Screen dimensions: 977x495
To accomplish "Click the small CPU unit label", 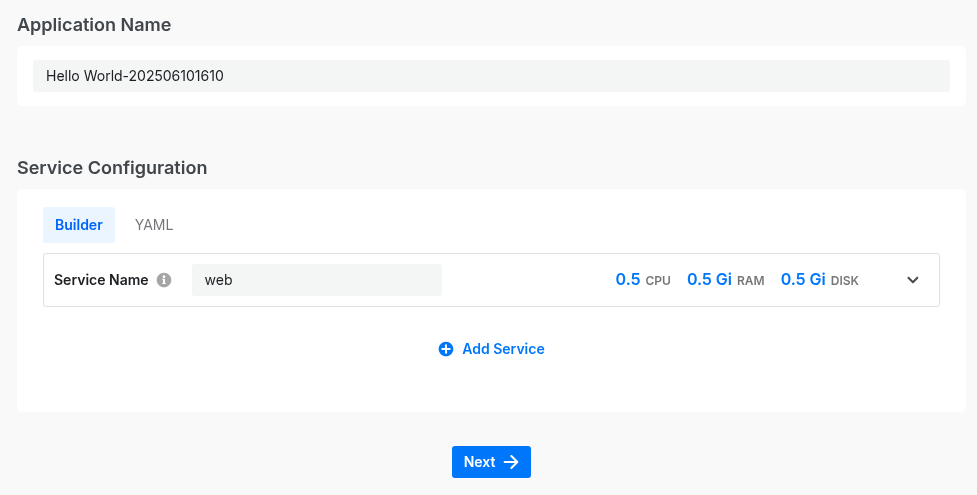I will click(658, 281).
